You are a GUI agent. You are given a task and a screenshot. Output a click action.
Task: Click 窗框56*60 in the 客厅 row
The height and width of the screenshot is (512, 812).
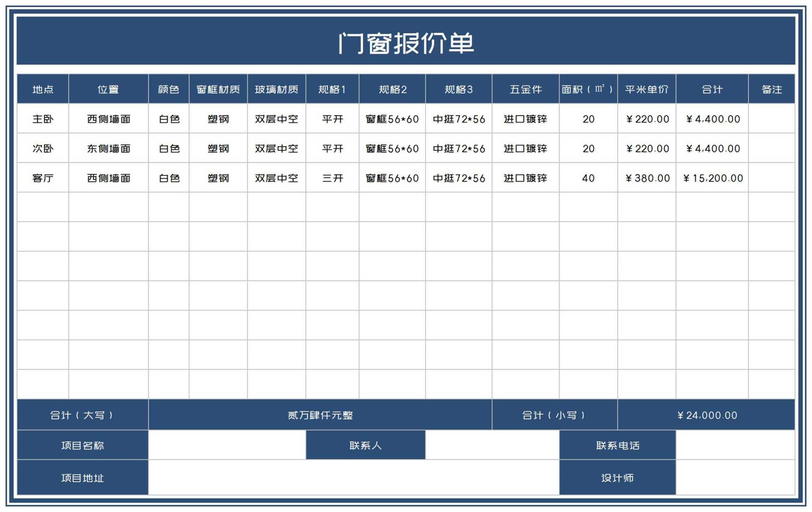click(x=392, y=178)
